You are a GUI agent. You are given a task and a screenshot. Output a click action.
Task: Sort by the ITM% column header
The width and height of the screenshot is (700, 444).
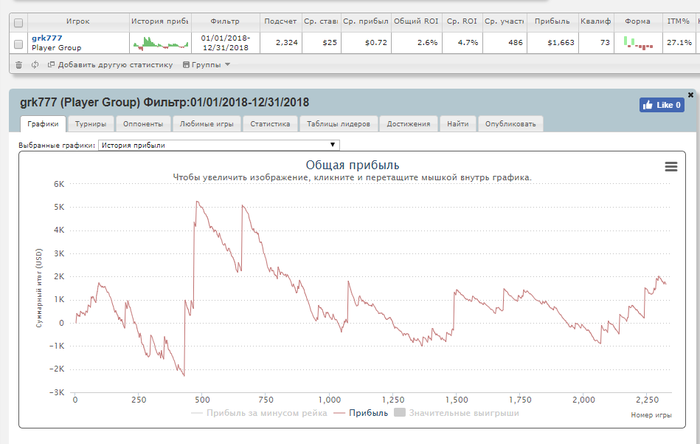[x=678, y=21]
